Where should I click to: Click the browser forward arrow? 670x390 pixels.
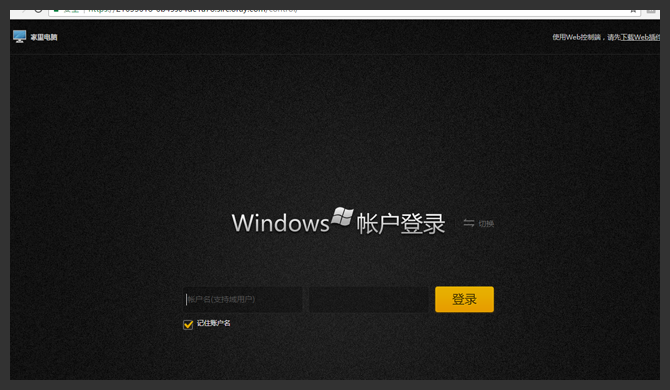(24, 11)
